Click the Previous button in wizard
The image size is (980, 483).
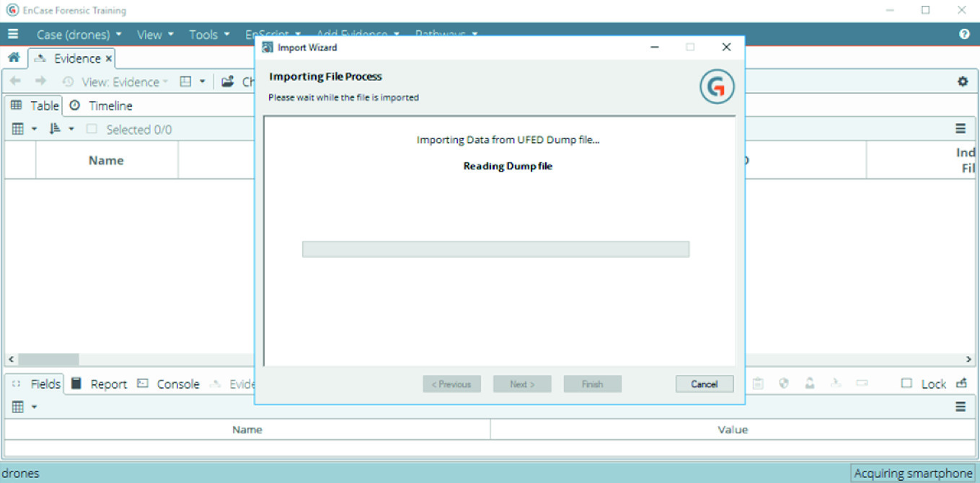tap(451, 384)
